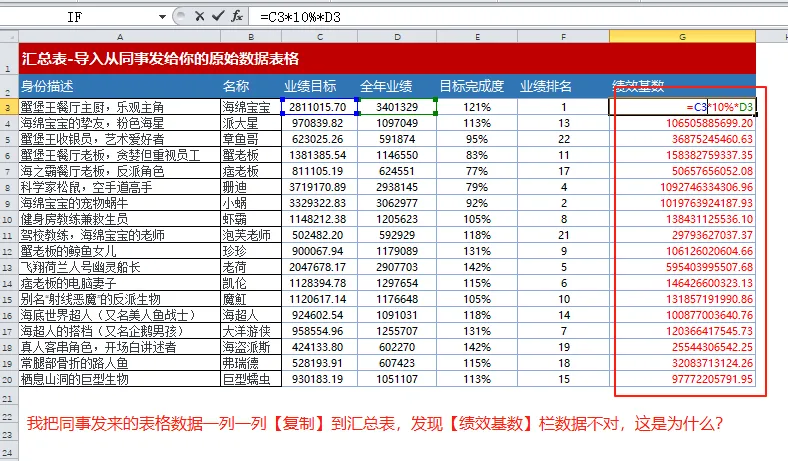Select the result cell 106505885699.20
This screenshot has height=461, width=788.
[682, 123]
